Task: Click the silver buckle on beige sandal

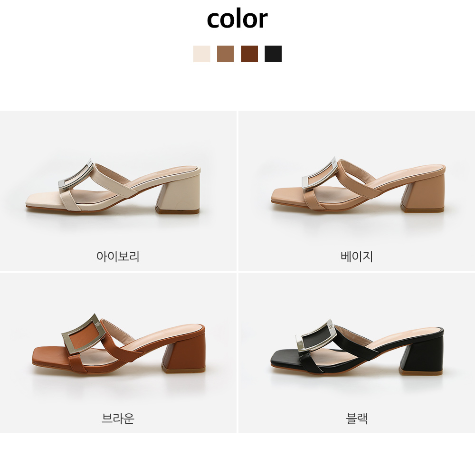Action: (320, 174)
